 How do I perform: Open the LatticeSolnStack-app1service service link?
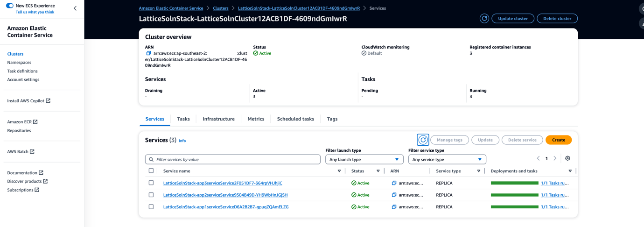pos(226,207)
